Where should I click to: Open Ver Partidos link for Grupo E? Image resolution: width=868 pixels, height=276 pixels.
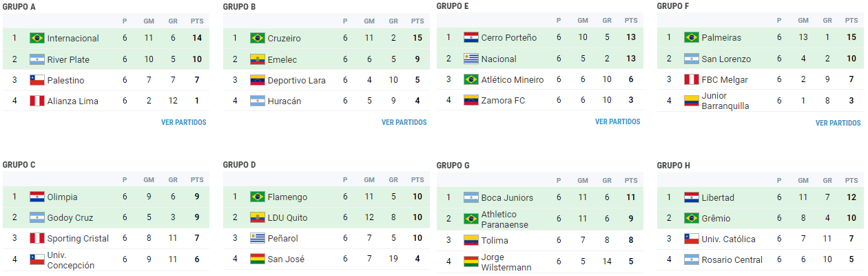coord(617,122)
